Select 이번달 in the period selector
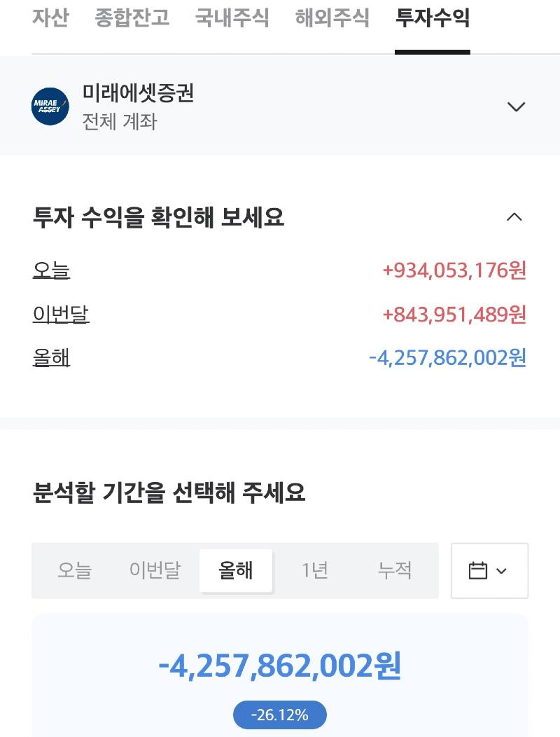Viewport: 560px width, 737px height. 155,570
